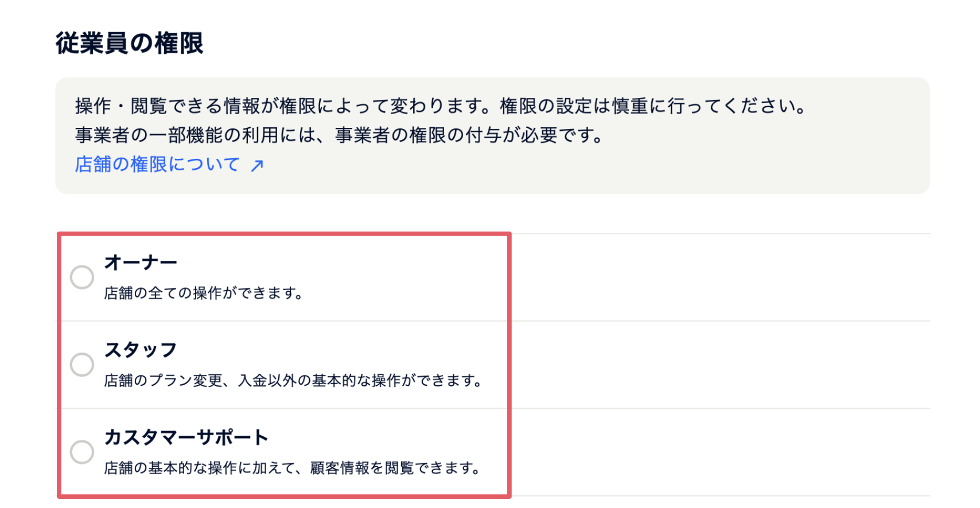The image size is (980, 508).
Task: Click the empty right side of the オーナー row
Action: 717,278
